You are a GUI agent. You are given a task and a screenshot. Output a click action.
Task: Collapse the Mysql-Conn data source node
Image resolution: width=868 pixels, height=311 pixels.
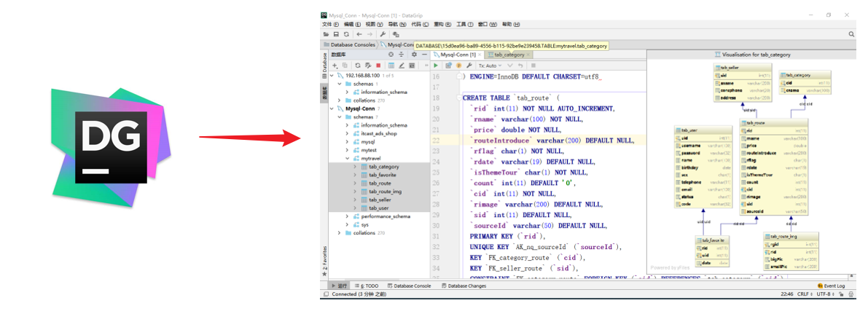332,109
